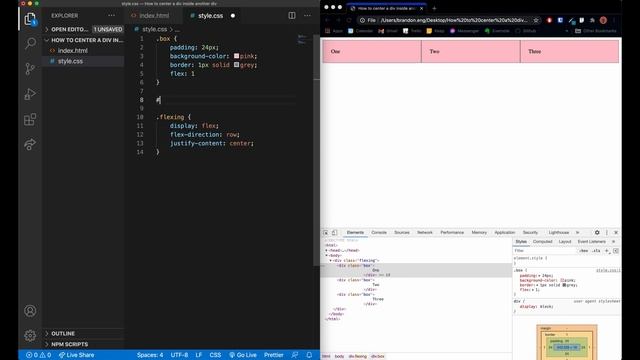Click the div.box breadcrumb in DevTools
The image size is (640, 360).
(x=378, y=357)
